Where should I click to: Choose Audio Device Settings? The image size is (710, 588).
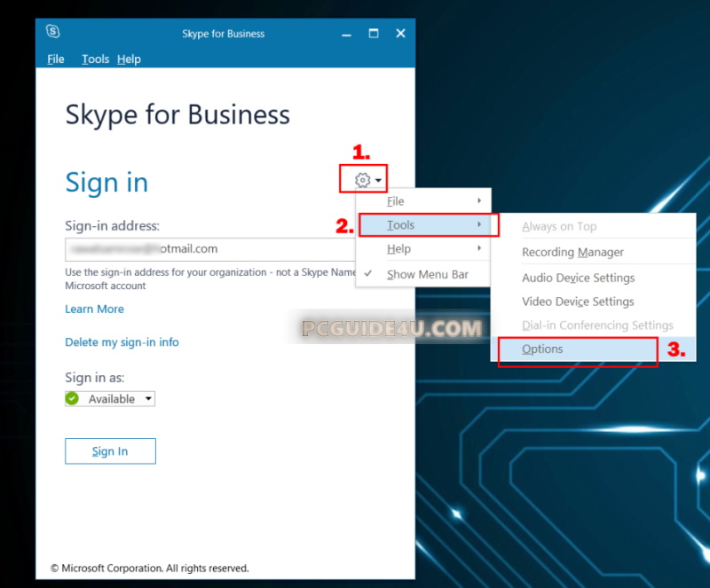click(x=578, y=278)
